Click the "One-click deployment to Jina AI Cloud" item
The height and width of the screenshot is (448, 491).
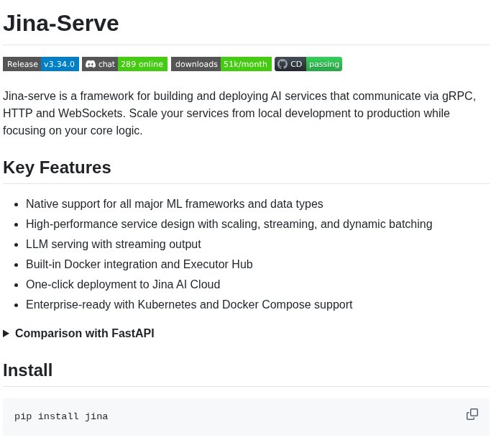(x=123, y=284)
